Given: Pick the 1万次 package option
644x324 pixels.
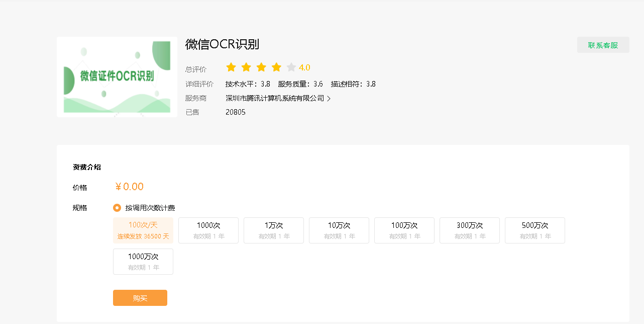Looking at the screenshot, I should [274, 230].
